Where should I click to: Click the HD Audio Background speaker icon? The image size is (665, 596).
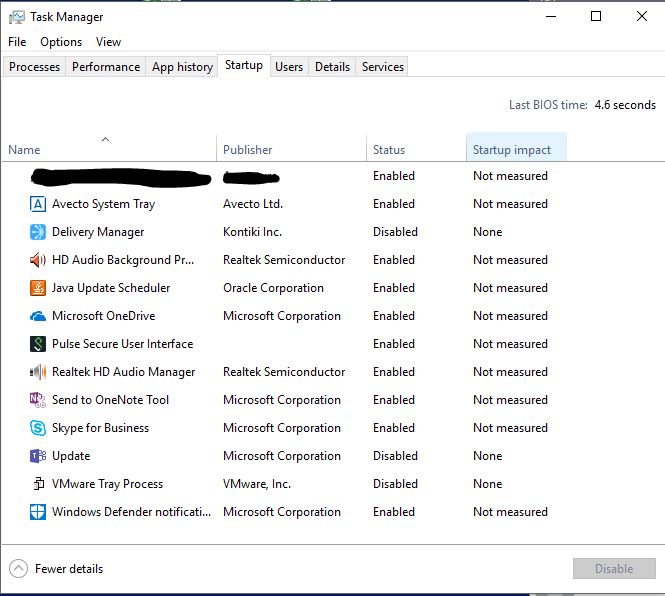[x=38, y=260]
